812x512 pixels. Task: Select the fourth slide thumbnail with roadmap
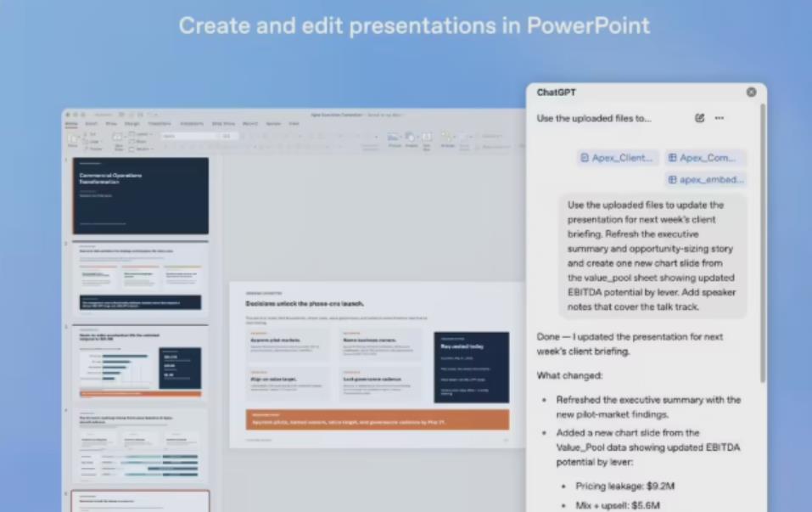point(141,446)
